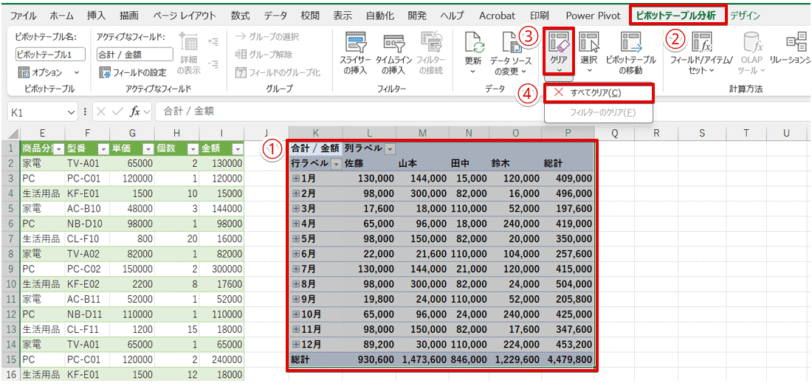Switch to the Acrobat tab
812x389 pixels.
497,16
